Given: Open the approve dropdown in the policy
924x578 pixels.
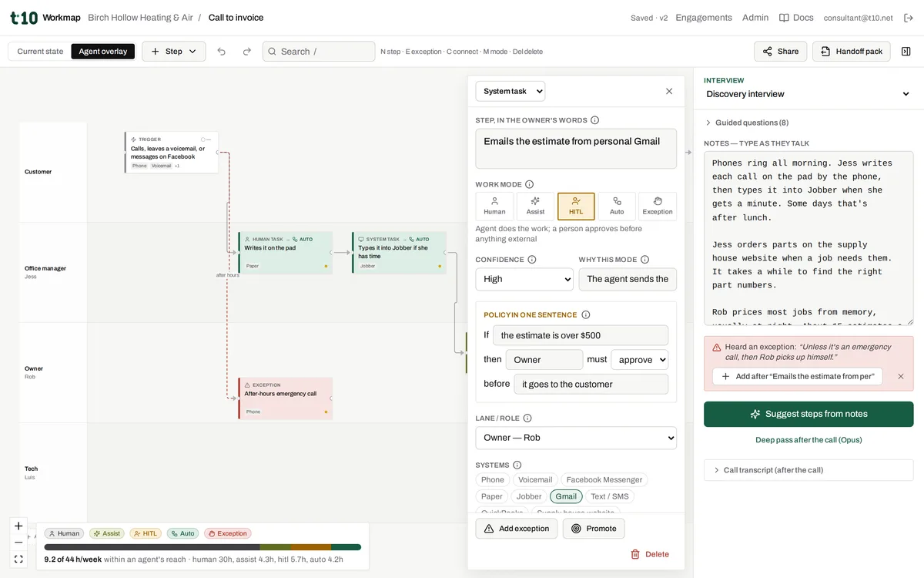Looking at the screenshot, I should pos(639,360).
